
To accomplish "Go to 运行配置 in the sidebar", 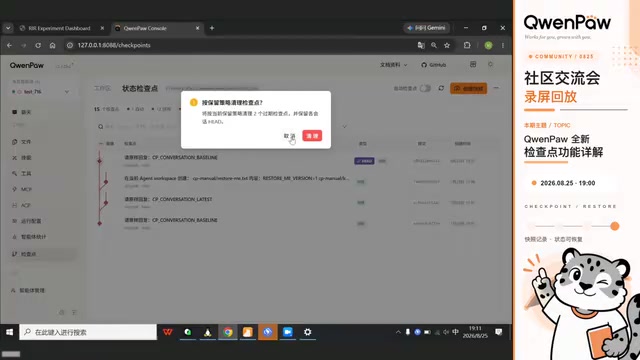I will (x=27, y=221).
